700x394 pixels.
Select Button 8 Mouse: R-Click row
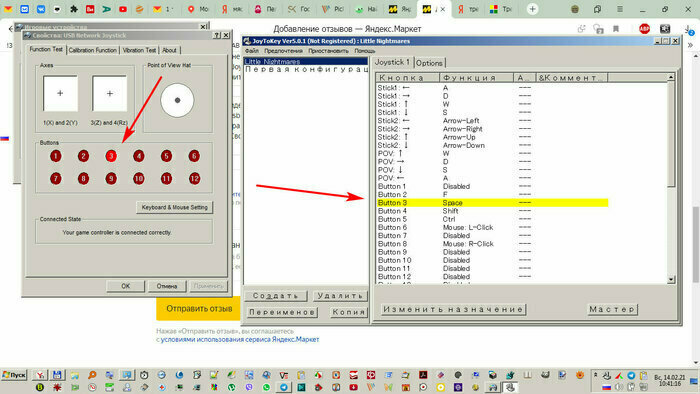click(x=492, y=244)
